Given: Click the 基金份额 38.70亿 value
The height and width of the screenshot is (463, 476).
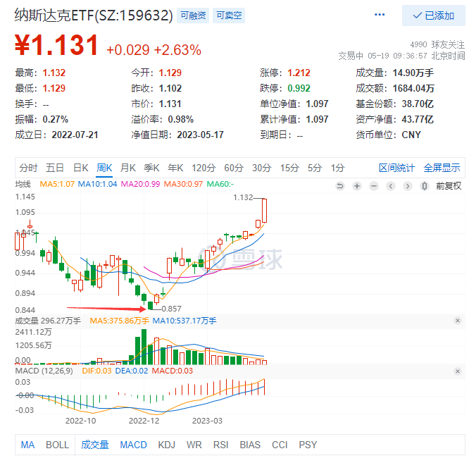Looking at the screenshot, I should (x=418, y=104).
